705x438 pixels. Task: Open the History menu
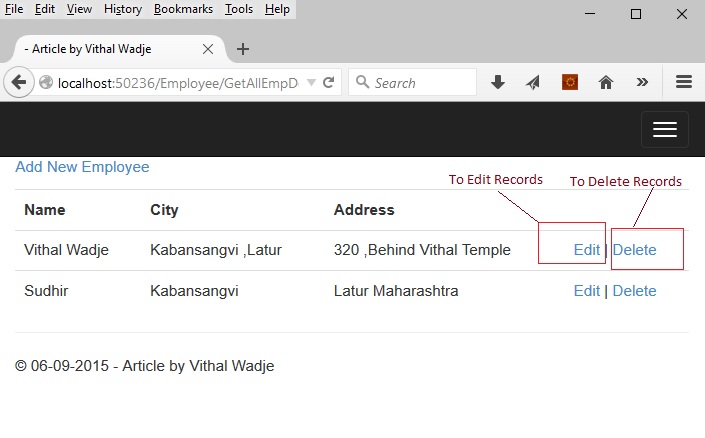point(123,9)
